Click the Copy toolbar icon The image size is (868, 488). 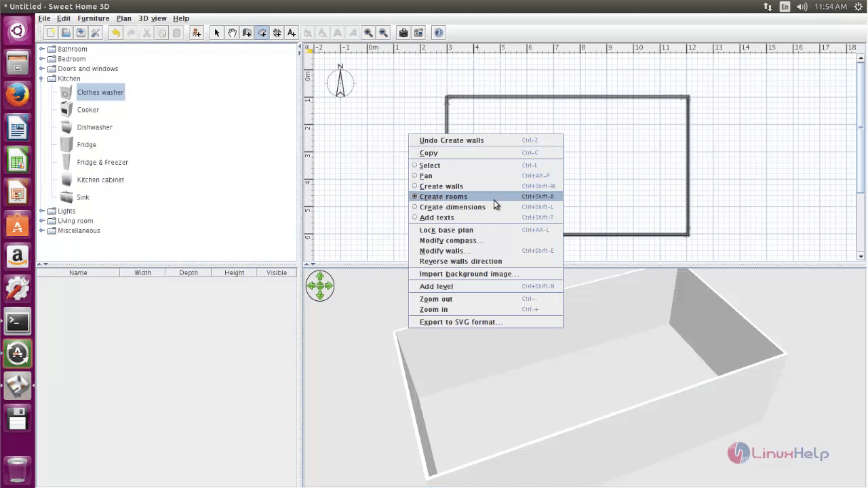click(161, 33)
